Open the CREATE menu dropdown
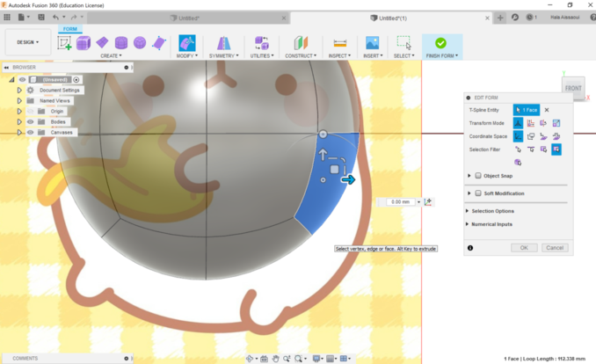 [x=111, y=56]
